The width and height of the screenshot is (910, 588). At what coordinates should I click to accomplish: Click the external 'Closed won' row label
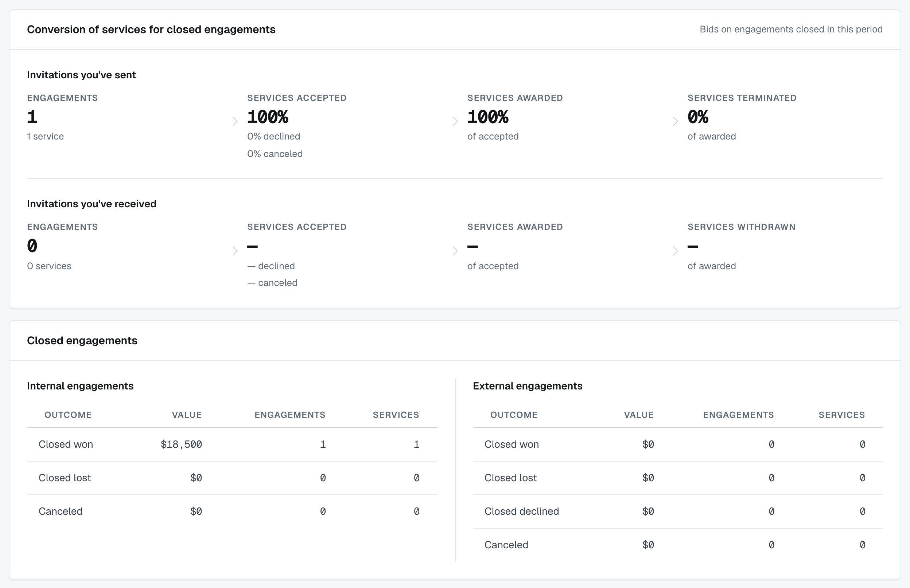tap(512, 444)
